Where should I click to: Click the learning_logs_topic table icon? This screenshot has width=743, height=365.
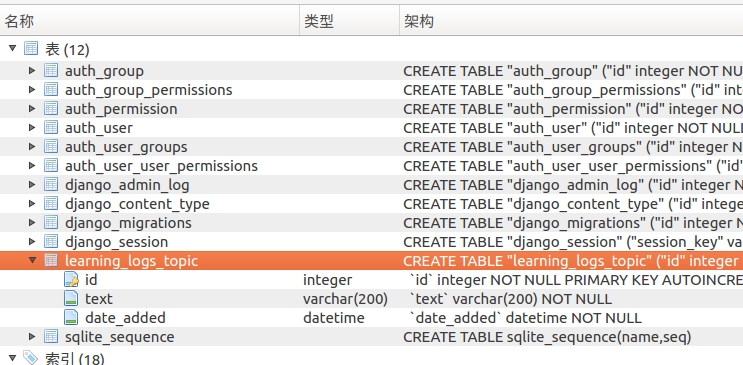(x=51, y=260)
